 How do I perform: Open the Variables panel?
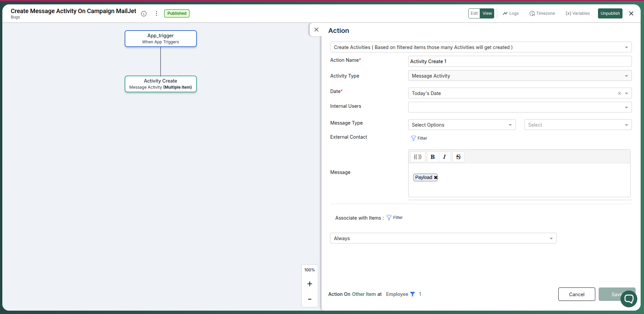coord(577,13)
